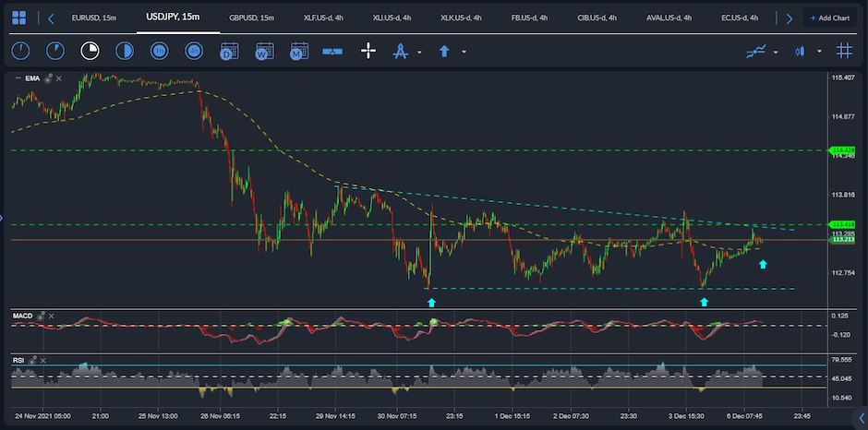Select the green 113.418 price level tag
The width and height of the screenshot is (868, 430).
[x=841, y=224]
